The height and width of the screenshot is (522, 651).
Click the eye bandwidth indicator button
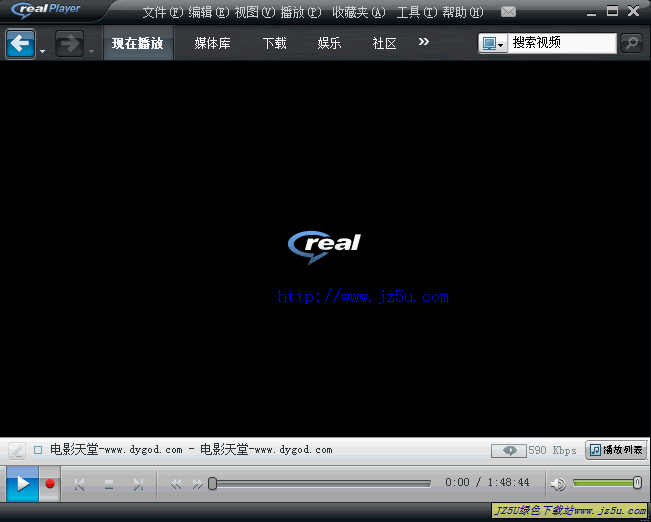tap(509, 450)
